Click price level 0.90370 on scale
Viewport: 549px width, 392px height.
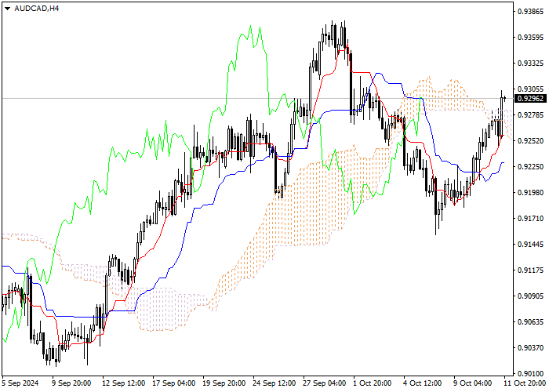(531, 348)
